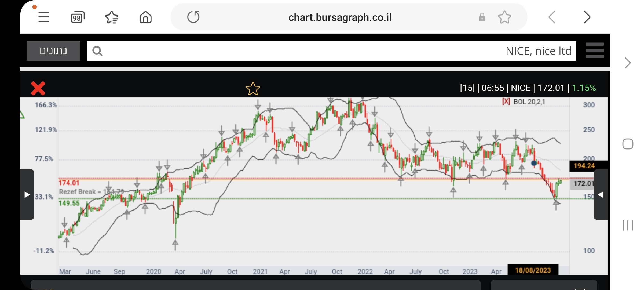The width and height of the screenshot is (644, 290).
Task: Open the site's three-line menu
Action: (x=595, y=50)
